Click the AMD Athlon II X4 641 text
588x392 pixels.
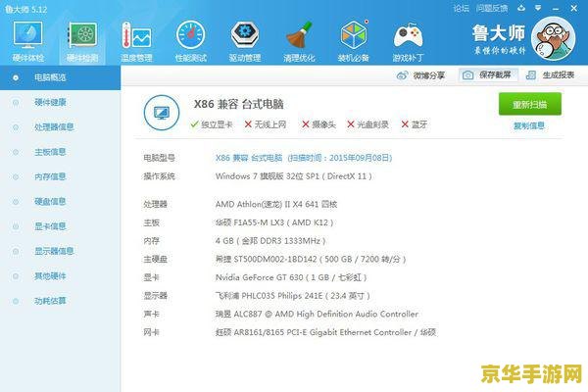(276, 205)
